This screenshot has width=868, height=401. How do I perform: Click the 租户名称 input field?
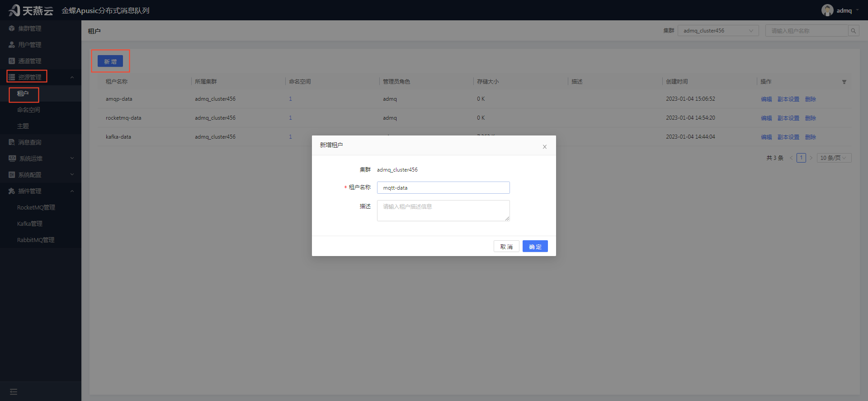point(443,187)
